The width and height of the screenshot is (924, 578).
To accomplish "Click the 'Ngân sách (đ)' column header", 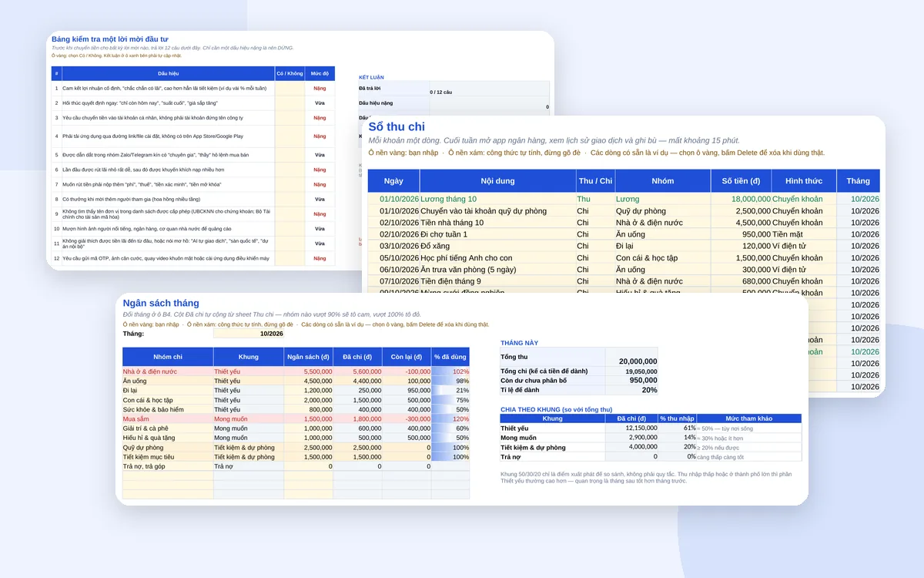I will [308, 357].
